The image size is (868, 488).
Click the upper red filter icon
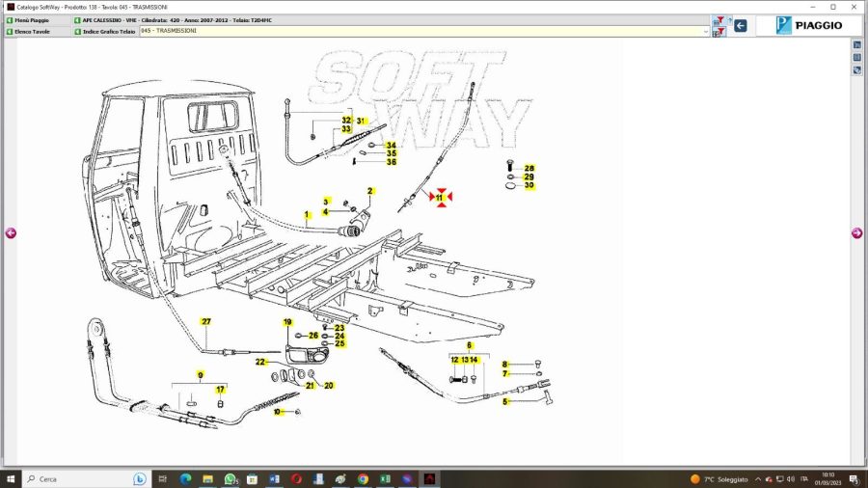pyautogui.click(x=719, y=20)
